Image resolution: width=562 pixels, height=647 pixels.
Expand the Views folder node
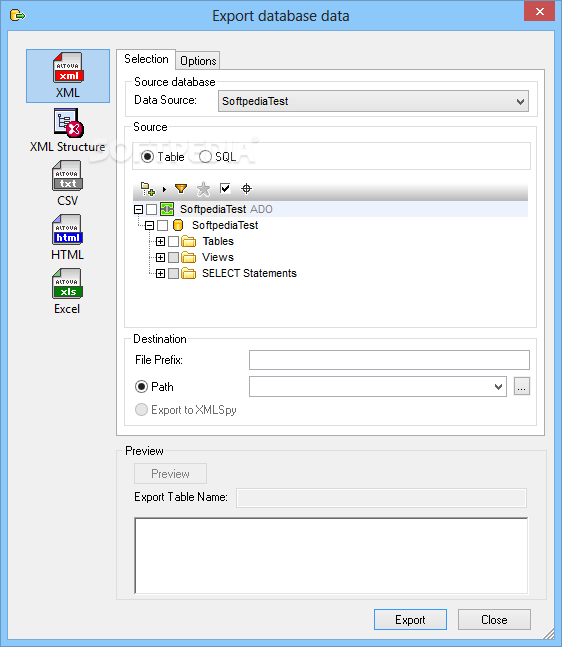161,258
